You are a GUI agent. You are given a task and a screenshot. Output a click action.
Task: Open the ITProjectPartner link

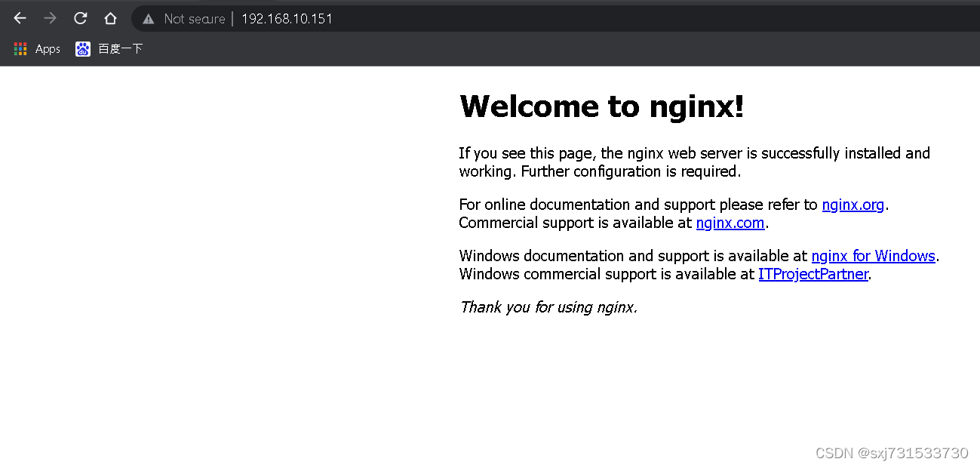(x=813, y=274)
